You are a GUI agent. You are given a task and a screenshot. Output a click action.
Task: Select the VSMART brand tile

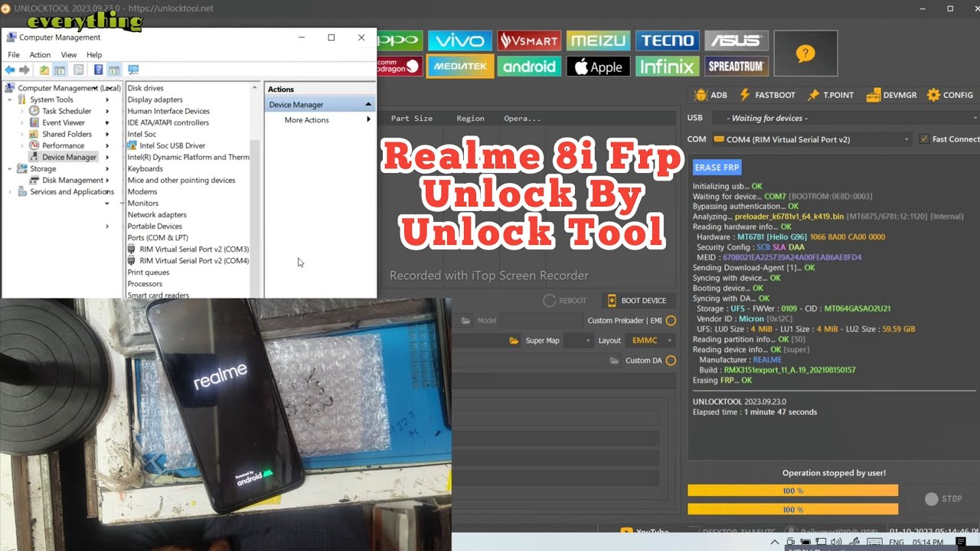[529, 41]
